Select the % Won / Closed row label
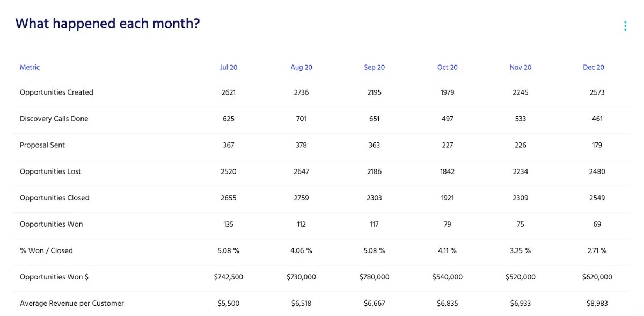Viewport: 644px width, 316px height. 46,250
